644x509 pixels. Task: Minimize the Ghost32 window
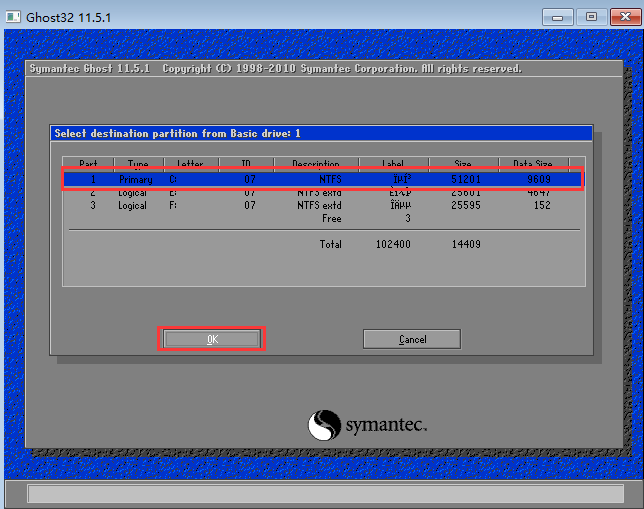click(562, 16)
